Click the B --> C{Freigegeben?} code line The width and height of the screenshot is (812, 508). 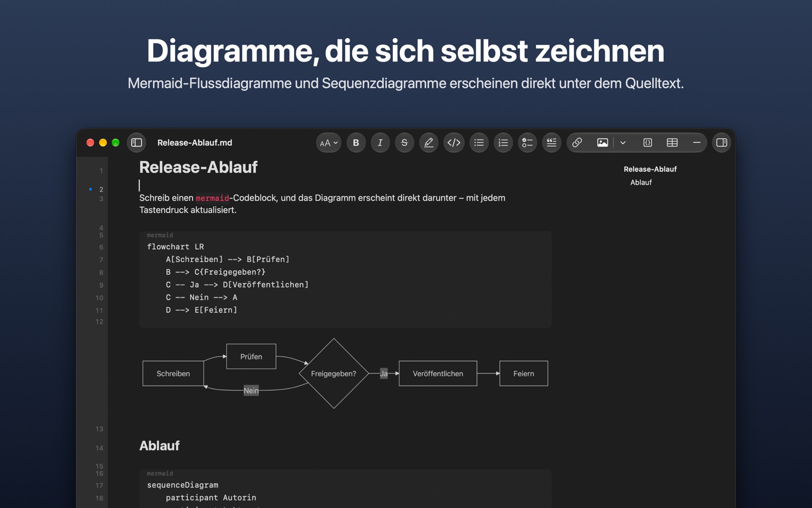[216, 272]
